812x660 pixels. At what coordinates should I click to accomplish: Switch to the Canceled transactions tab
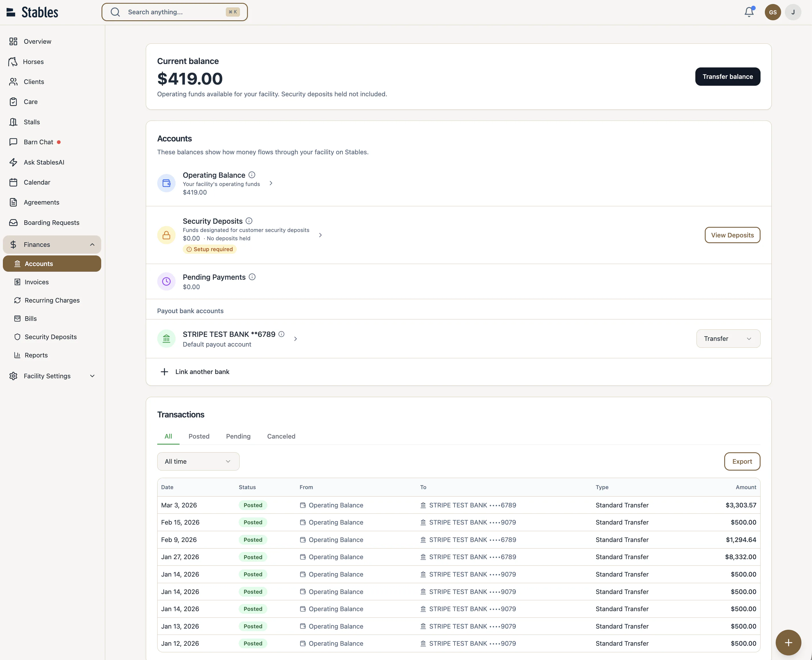point(281,437)
